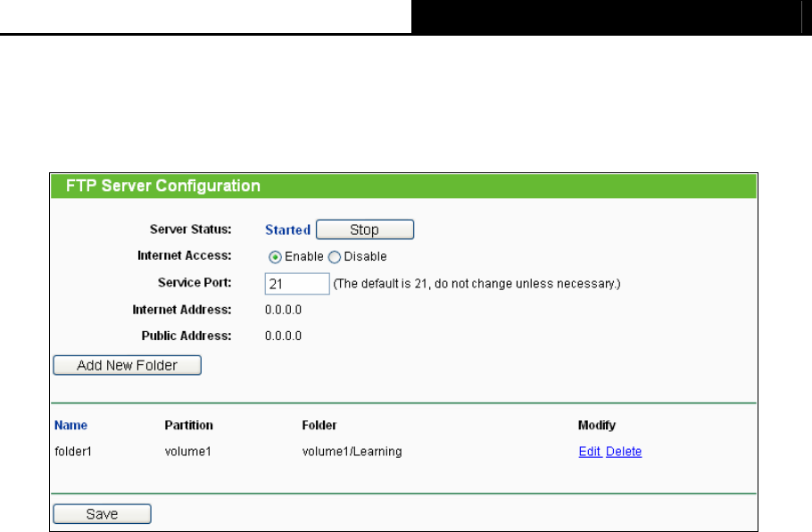Click the default port 21 hint text
The height and width of the screenshot is (532, 812).
click(477, 284)
